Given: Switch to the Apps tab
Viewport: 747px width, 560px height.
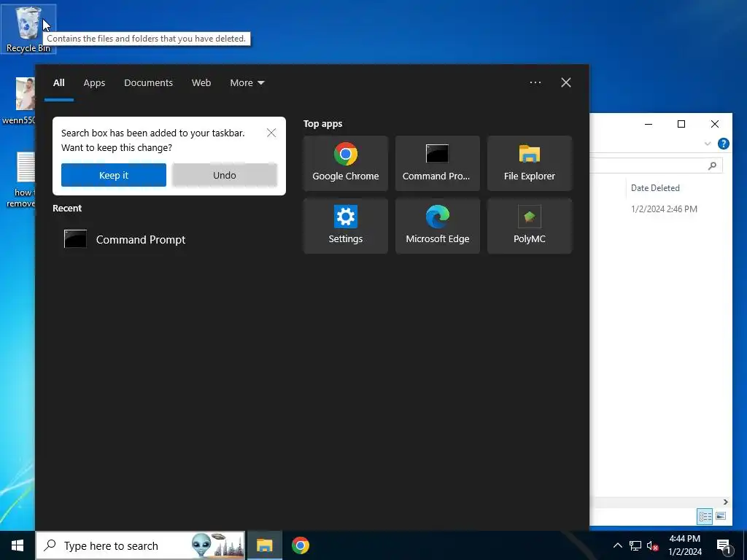Looking at the screenshot, I should point(94,83).
